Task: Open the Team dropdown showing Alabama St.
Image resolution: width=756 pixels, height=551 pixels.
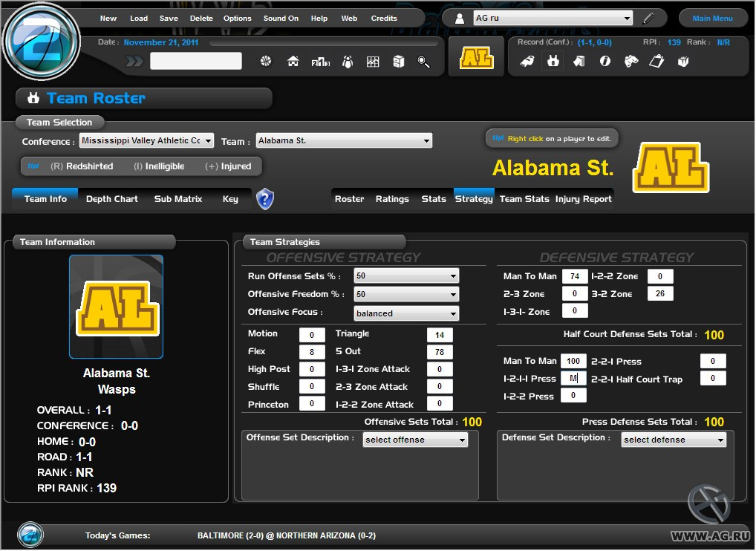Action: (x=344, y=141)
